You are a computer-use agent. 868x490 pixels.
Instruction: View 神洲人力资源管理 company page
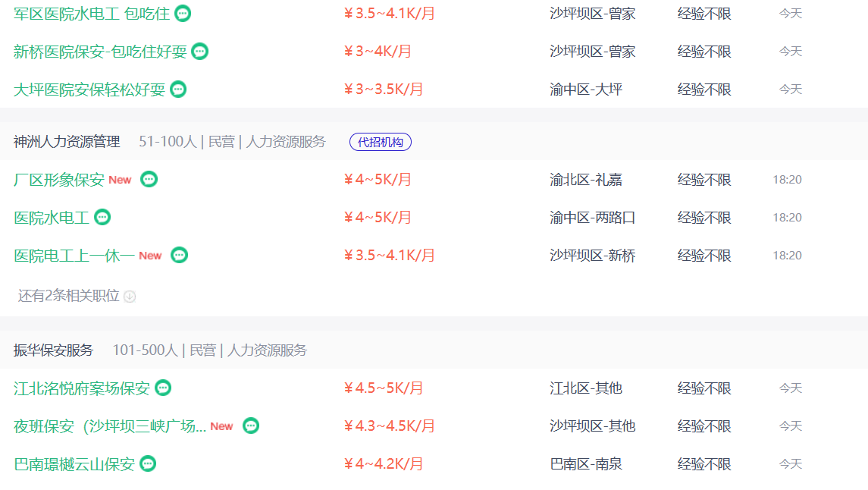pyautogui.click(x=67, y=142)
